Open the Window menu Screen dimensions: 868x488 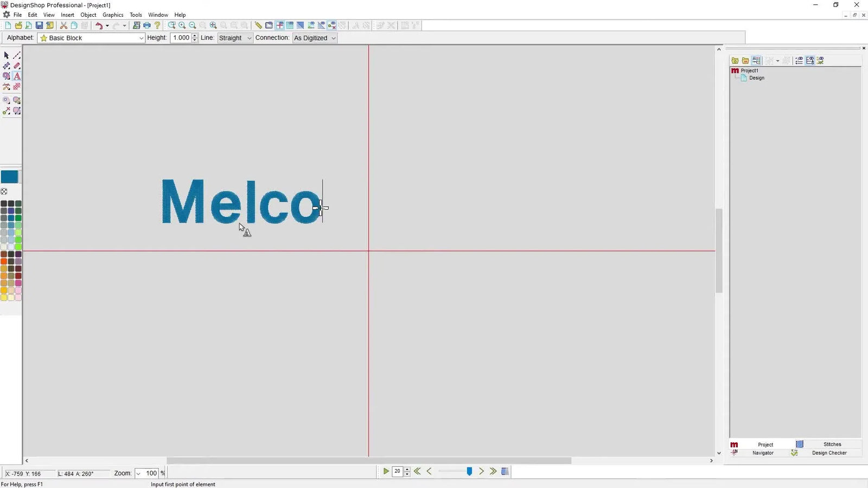point(158,15)
